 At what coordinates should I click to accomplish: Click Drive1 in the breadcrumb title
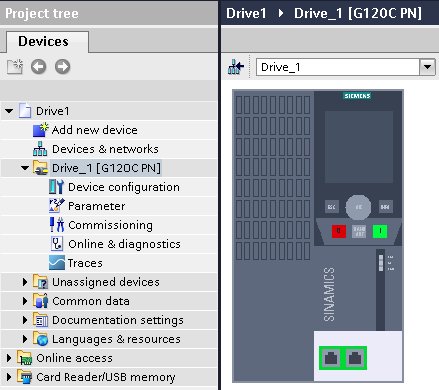(x=246, y=13)
